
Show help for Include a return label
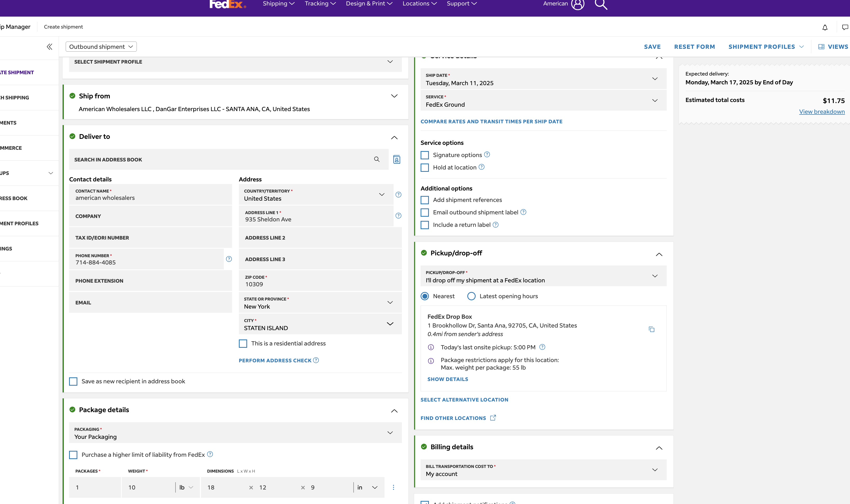495,224
